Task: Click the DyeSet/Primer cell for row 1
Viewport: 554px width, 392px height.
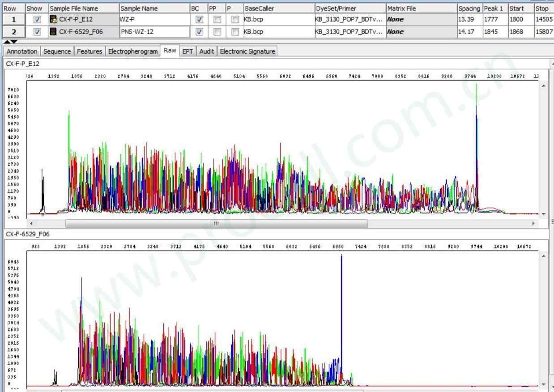Action: pos(350,20)
